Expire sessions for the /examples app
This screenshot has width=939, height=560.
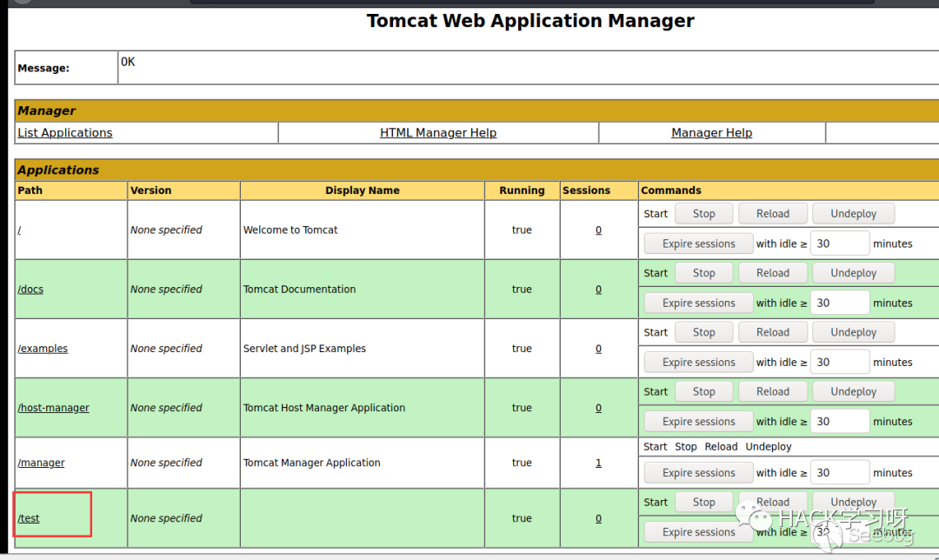point(698,363)
